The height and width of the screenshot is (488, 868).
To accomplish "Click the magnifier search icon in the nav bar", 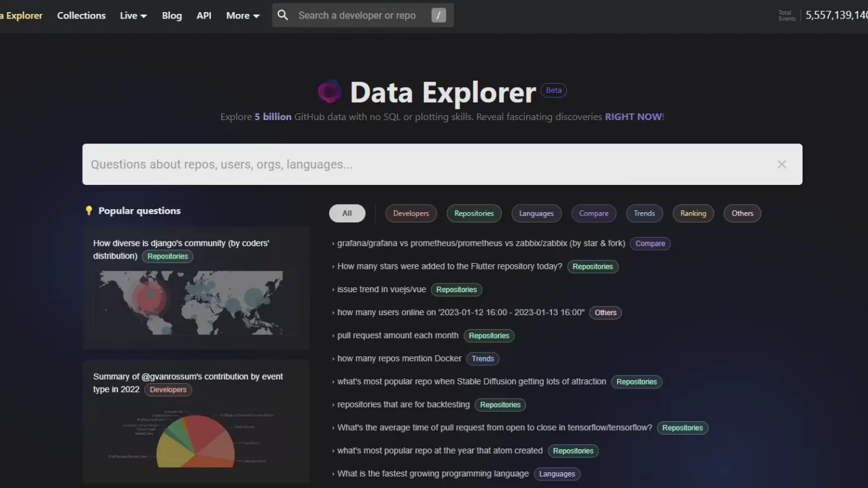I will coord(282,15).
